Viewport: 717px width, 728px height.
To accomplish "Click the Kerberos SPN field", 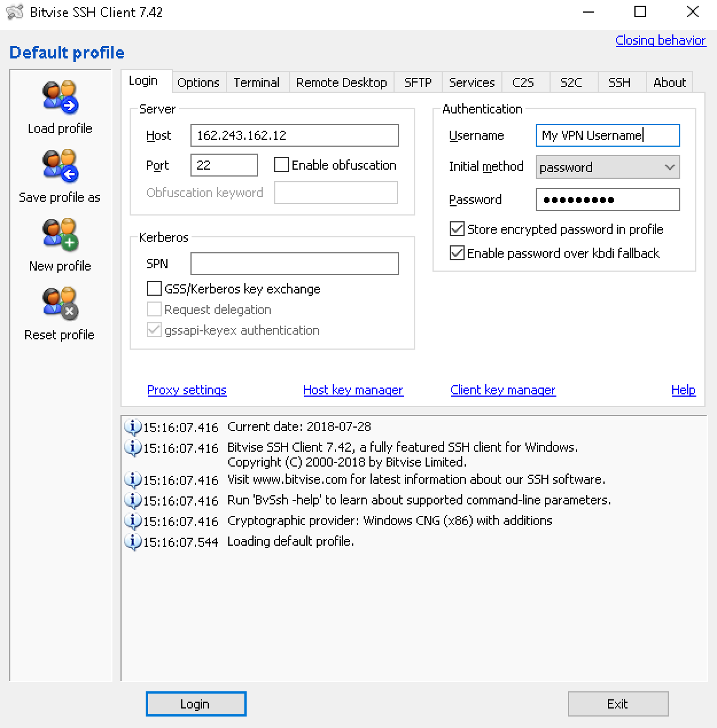I will pos(295,264).
